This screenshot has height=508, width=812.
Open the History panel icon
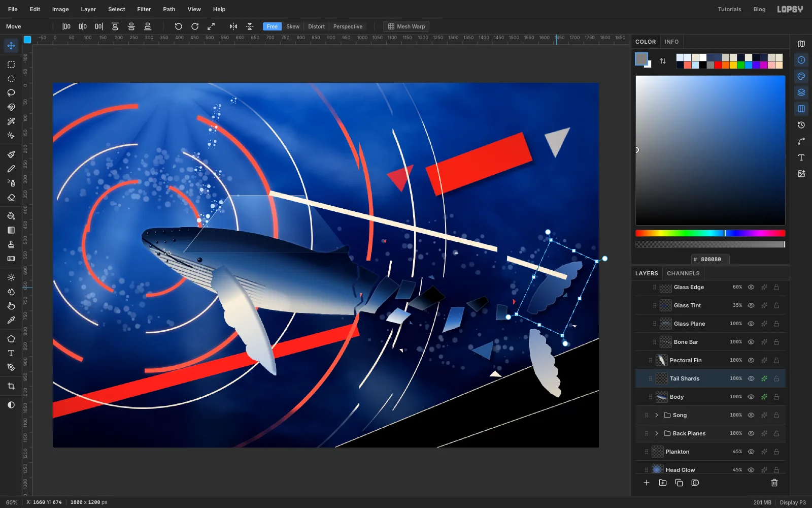(801, 125)
